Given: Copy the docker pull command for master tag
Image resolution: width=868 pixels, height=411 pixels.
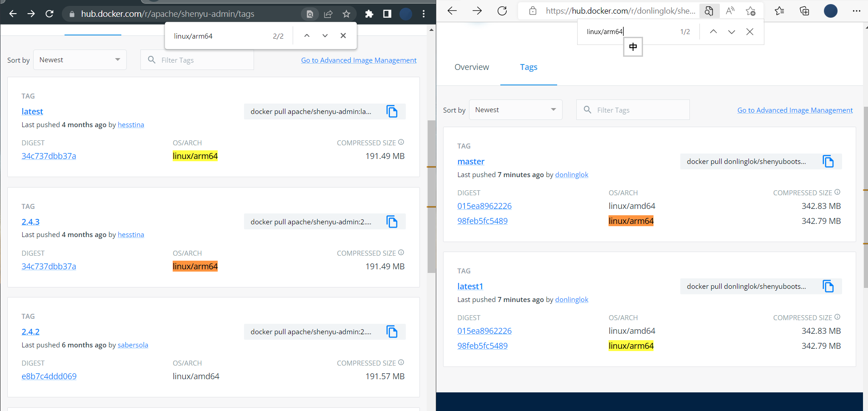Looking at the screenshot, I should coord(828,161).
